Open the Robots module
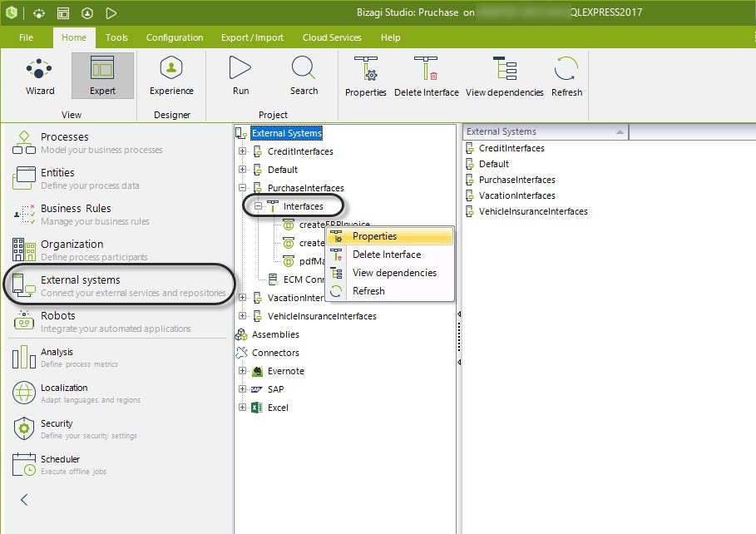 pos(117,321)
